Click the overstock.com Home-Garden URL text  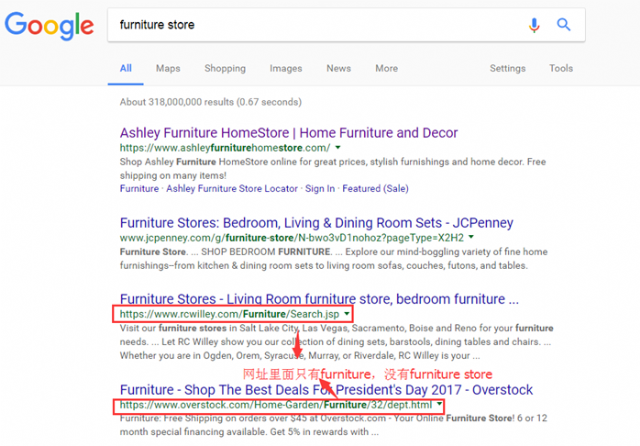point(276,405)
